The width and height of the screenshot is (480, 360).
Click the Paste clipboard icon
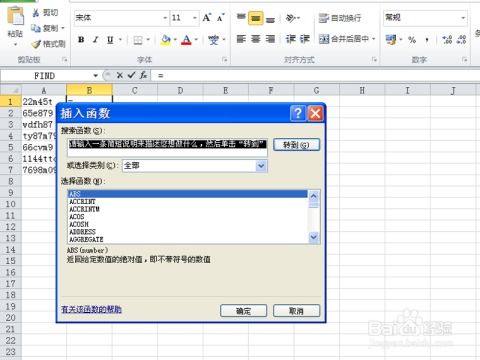pos(15,16)
